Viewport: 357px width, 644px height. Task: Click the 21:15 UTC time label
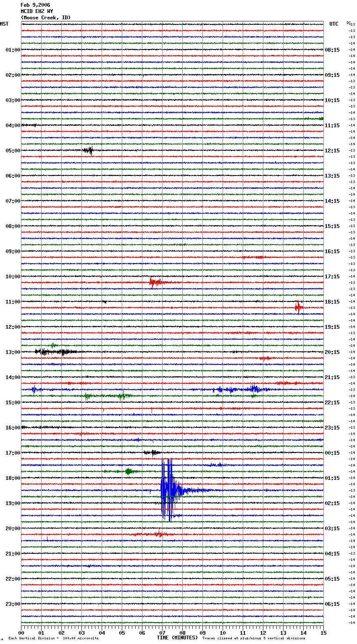pos(332,377)
